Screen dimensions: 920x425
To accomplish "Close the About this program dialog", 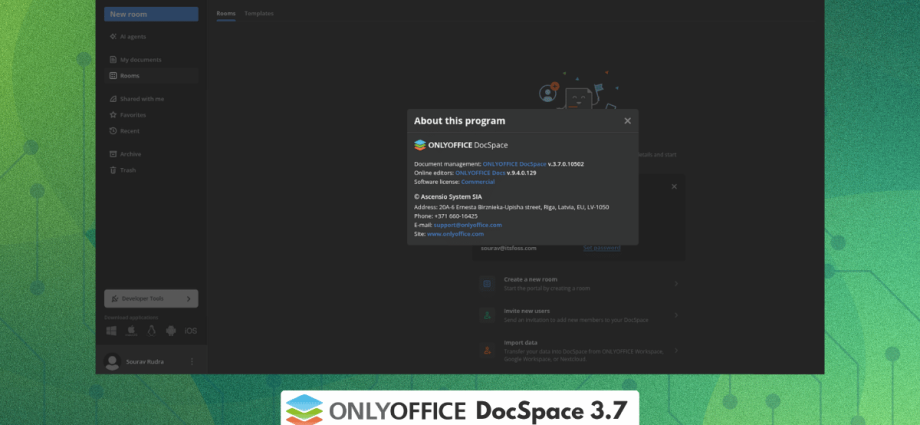I will [627, 121].
